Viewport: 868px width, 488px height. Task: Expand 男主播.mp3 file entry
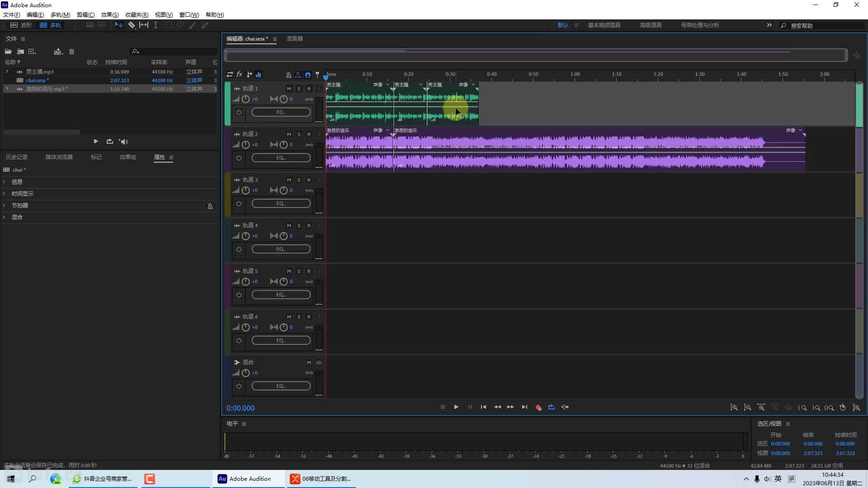7,72
